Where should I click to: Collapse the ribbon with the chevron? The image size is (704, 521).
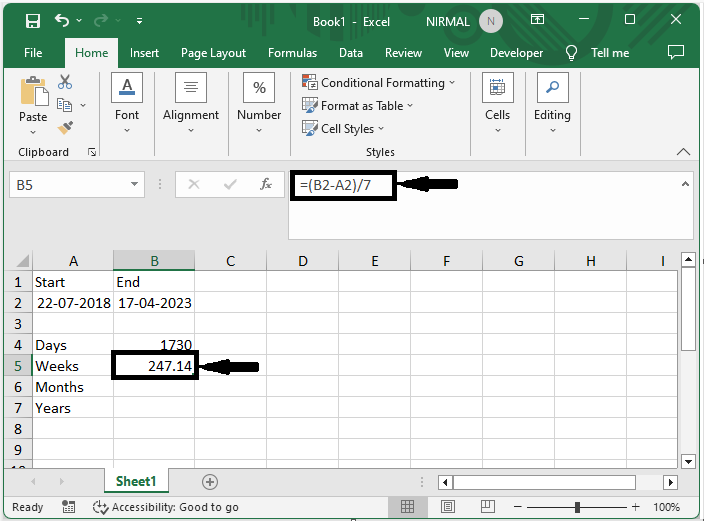pyautogui.click(x=683, y=152)
